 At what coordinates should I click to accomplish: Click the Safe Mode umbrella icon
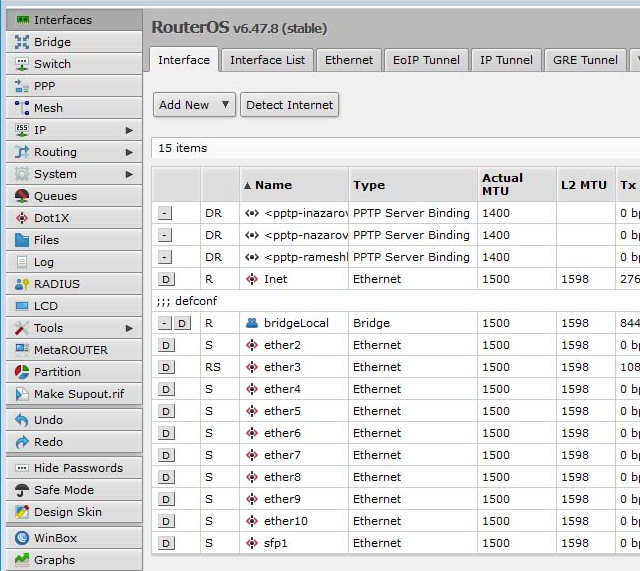click(x=22, y=490)
